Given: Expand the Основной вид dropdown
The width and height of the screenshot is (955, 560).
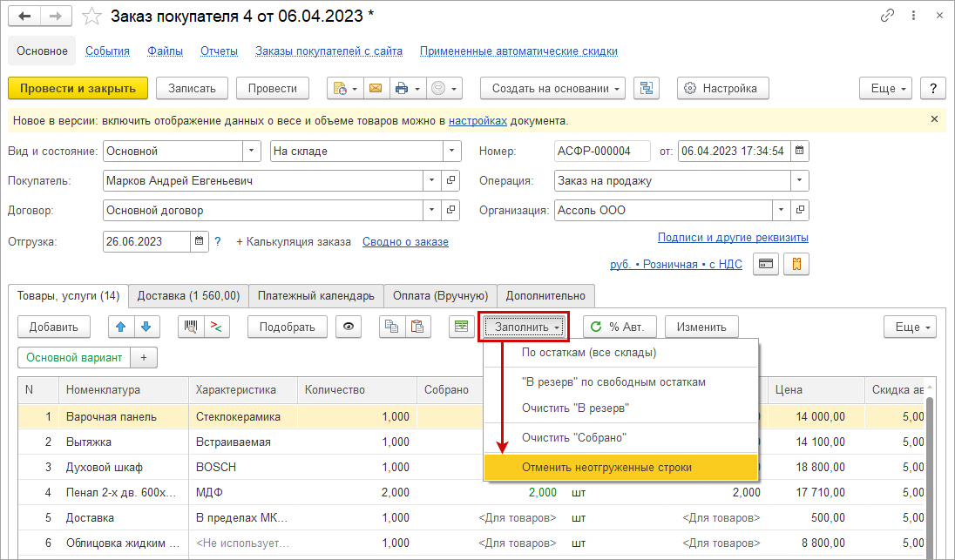Looking at the screenshot, I should [251, 151].
